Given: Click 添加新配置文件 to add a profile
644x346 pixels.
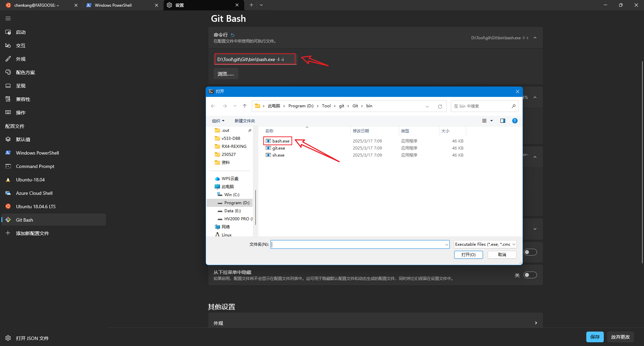Looking at the screenshot, I should 54,233.
